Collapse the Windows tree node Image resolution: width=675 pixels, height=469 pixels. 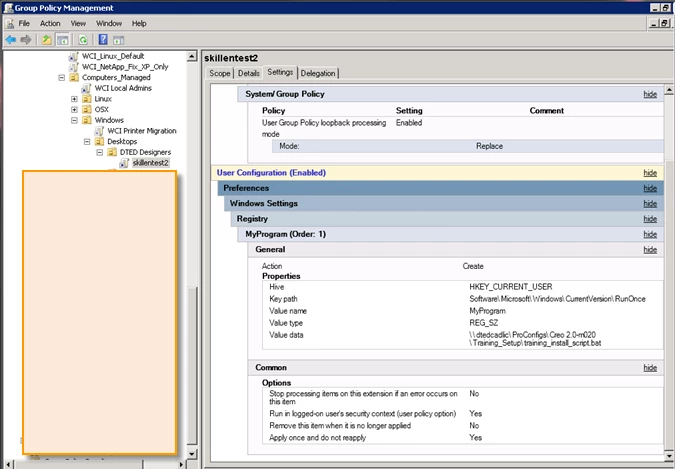[x=74, y=120]
